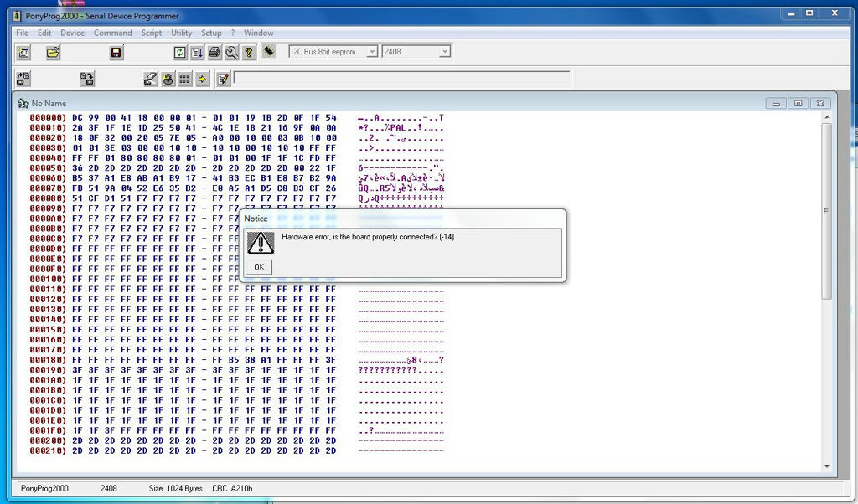Image resolution: width=858 pixels, height=504 pixels.
Task: Minimize the No Name child window
Action: (775, 103)
